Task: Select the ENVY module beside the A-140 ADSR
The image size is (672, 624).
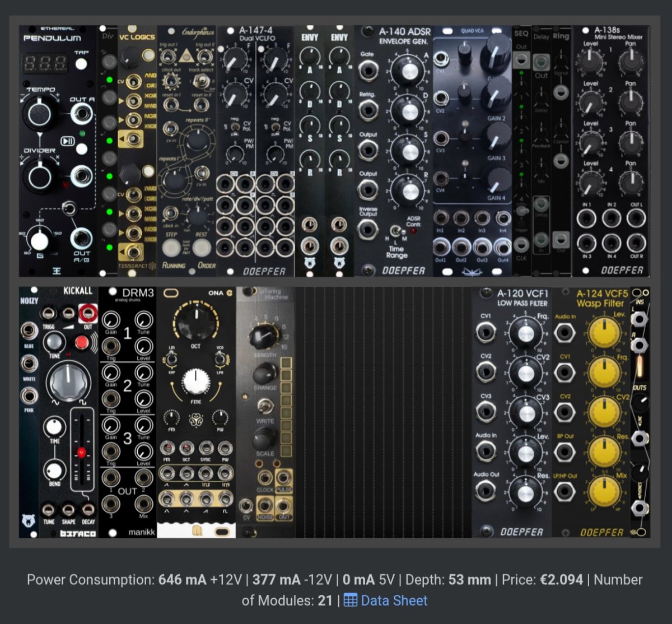Action: [339, 151]
